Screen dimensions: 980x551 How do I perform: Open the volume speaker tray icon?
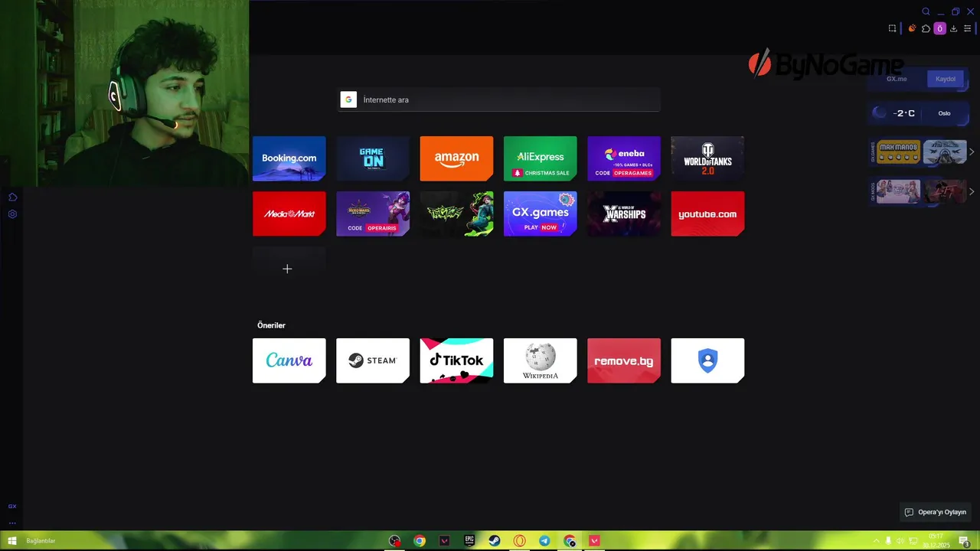coord(900,541)
